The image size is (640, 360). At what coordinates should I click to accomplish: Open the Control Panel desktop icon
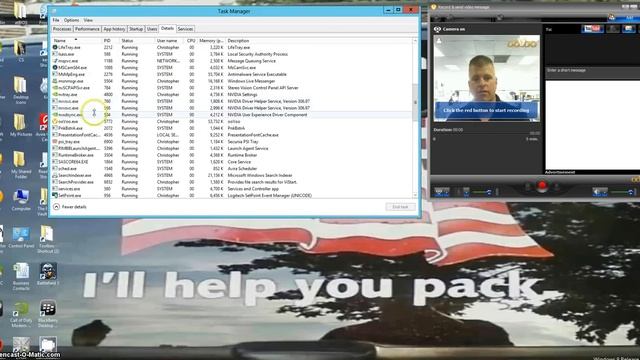click(21, 238)
